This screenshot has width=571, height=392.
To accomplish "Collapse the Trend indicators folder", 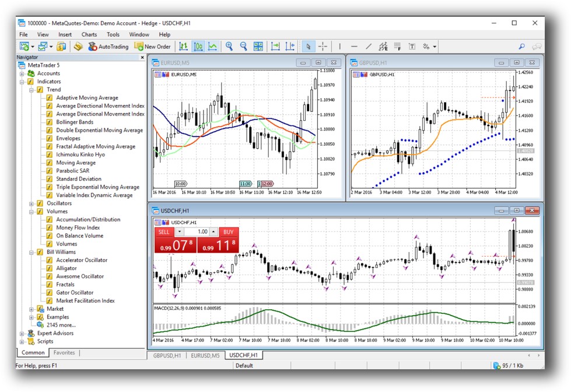I will point(31,90).
